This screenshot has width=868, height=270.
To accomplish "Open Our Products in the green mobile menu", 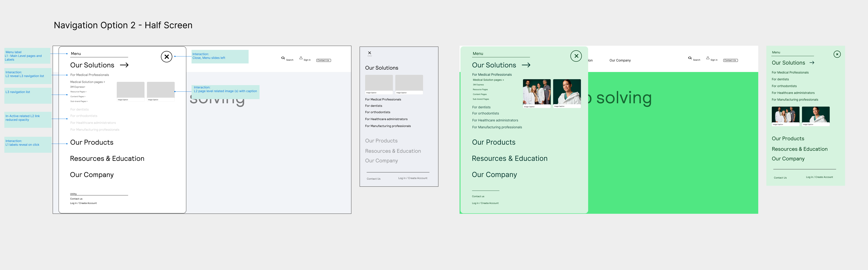I will tap(788, 139).
